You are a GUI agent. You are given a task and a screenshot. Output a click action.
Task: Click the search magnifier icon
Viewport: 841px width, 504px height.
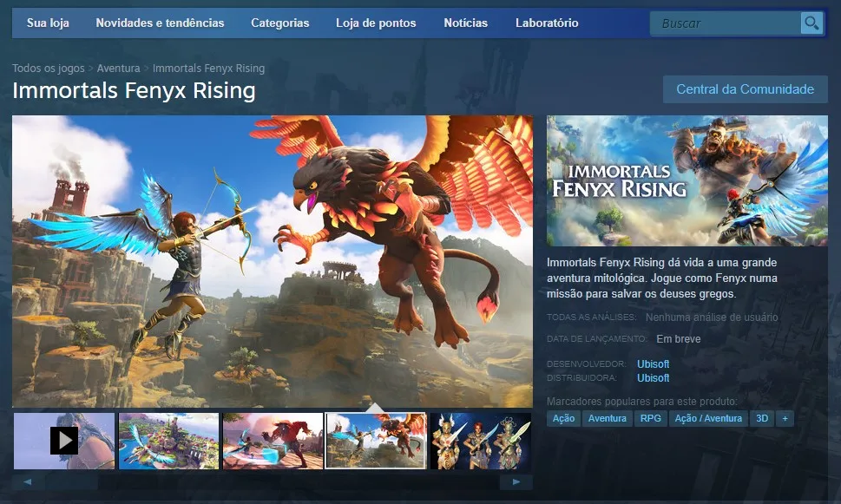811,23
